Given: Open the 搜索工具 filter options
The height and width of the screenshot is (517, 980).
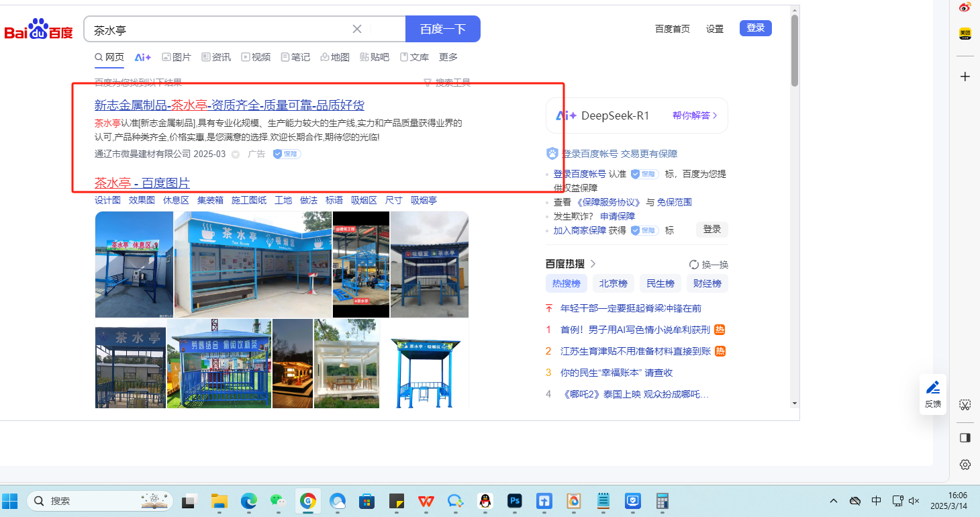Looking at the screenshot, I should pos(448,83).
